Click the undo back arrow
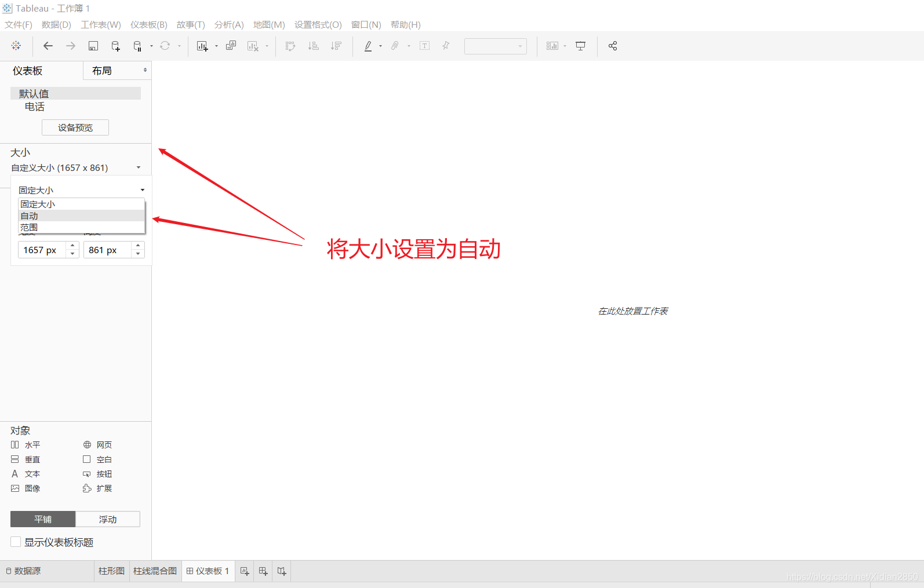Screen dimensions: 924x588 click(48, 46)
